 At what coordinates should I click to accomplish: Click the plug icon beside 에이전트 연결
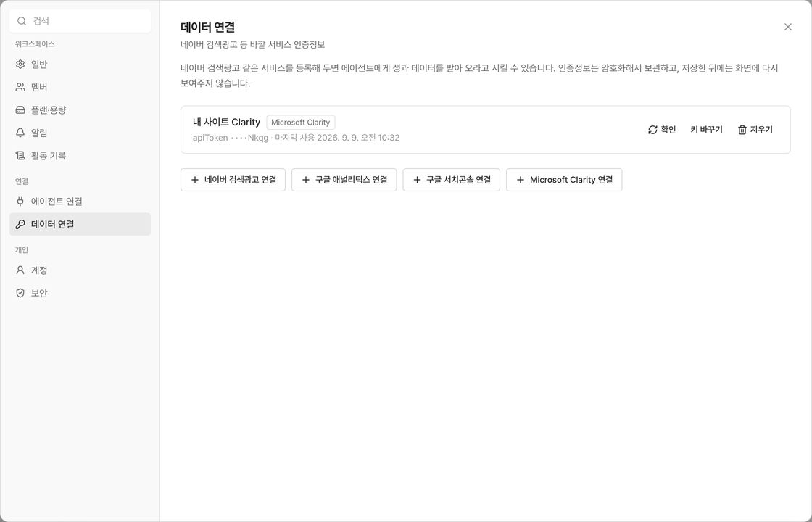click(x=20, y=202)
